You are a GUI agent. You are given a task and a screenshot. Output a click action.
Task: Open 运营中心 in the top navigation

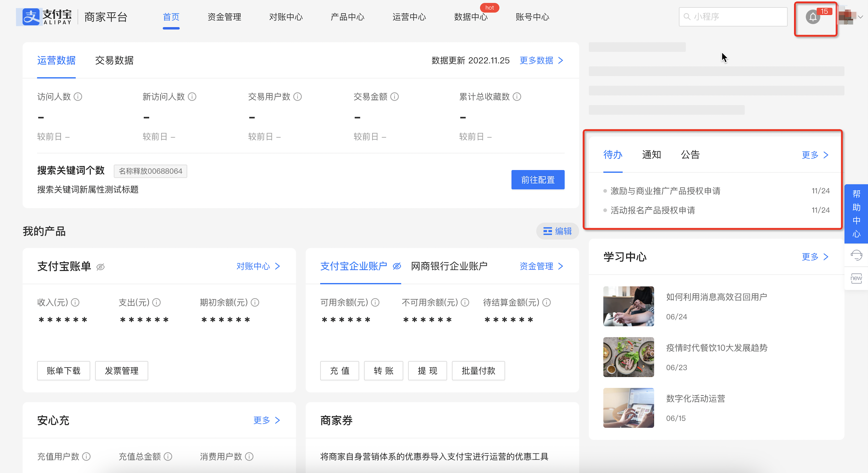pos(409,17)
